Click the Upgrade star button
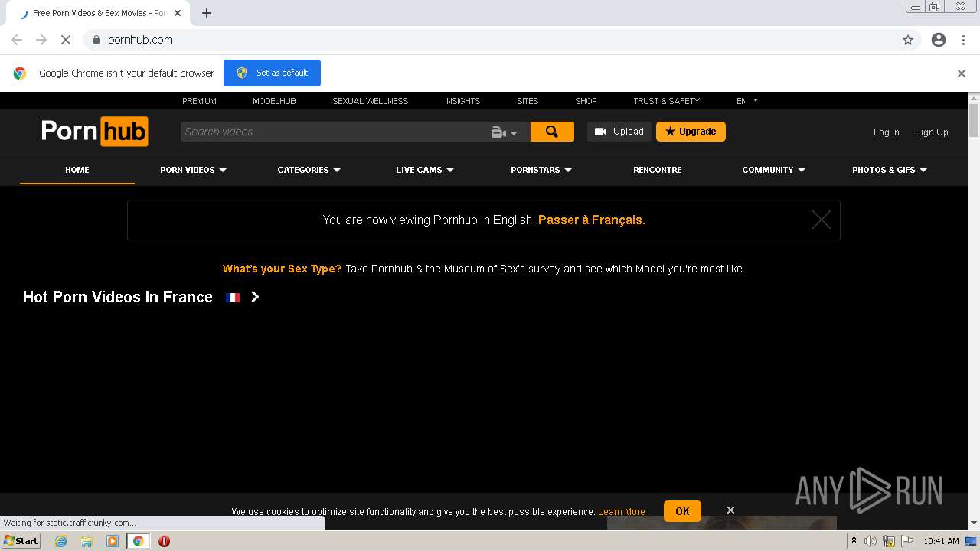 click(691, 132)
